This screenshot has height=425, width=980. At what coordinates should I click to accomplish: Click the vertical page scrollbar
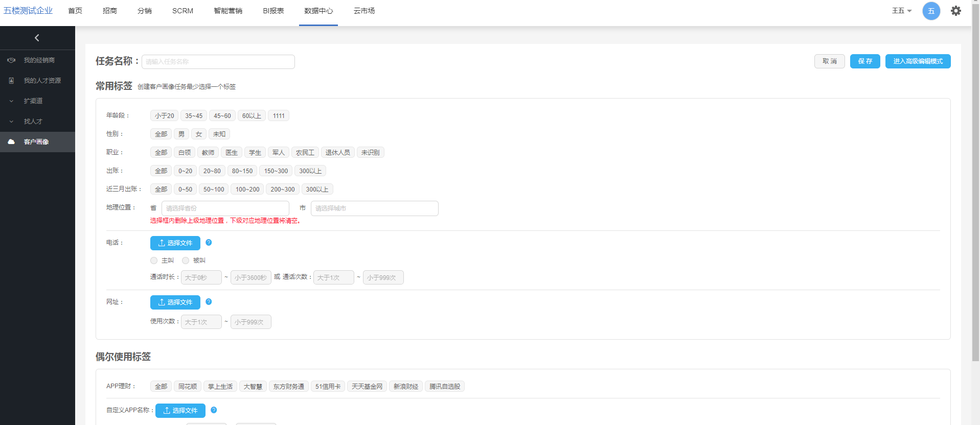[x=975, y=179]
